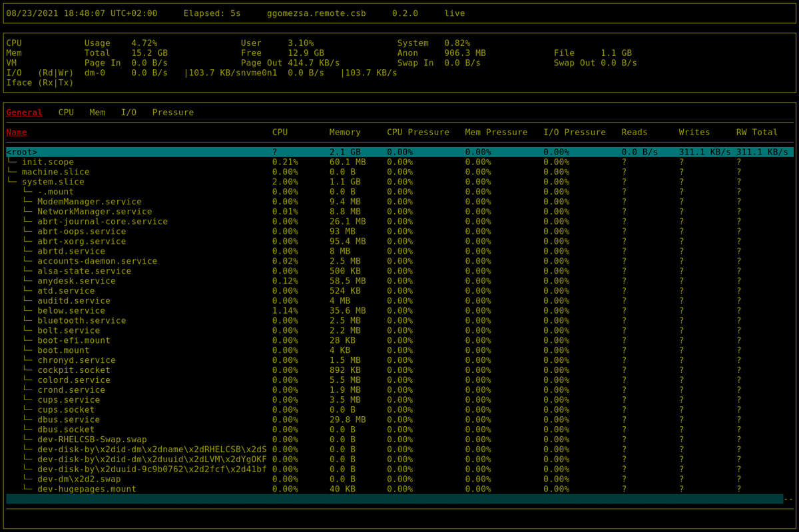Click the File 1.1 GB value
Screen dimensions: 799x532
pos(617,53)
